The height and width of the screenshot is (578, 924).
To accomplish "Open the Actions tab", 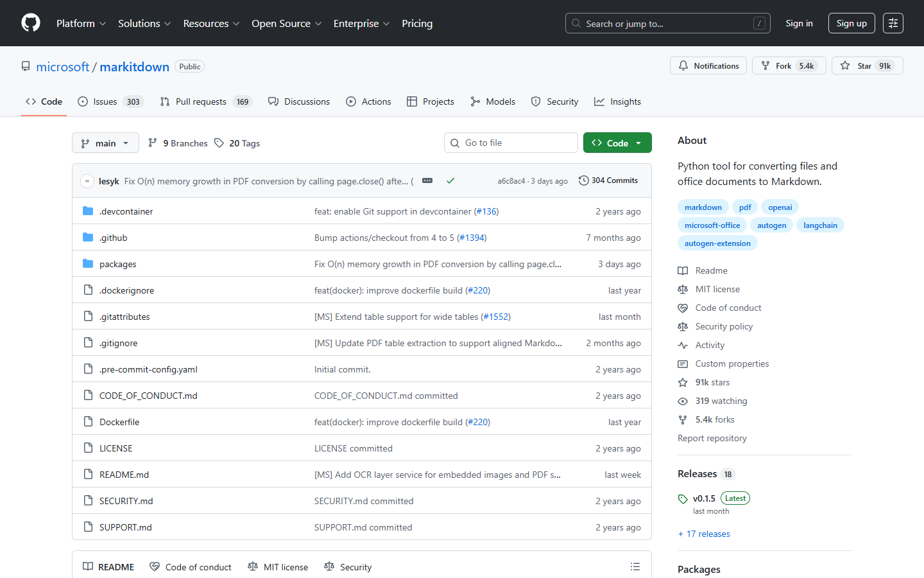I will click(x=368, y=101).
